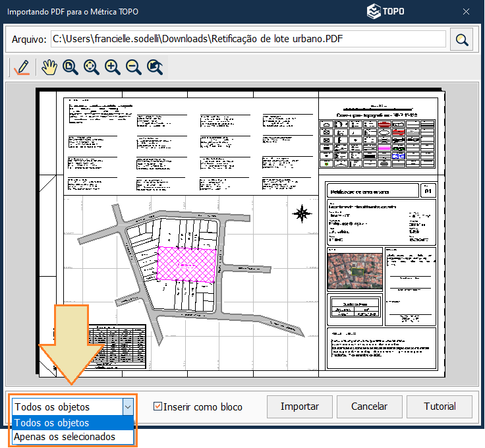Close the PDF import dialog window
This screenshot has height=448, width=485.
(x=467, y=11)
